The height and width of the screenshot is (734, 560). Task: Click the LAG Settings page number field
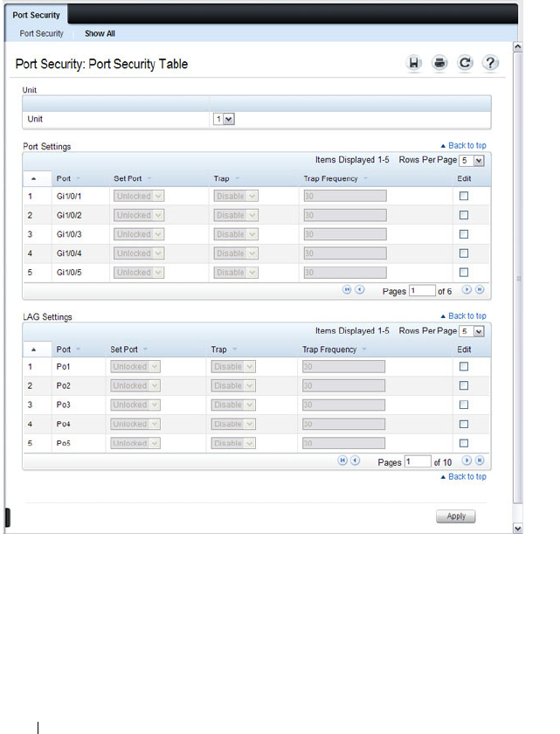418,461
